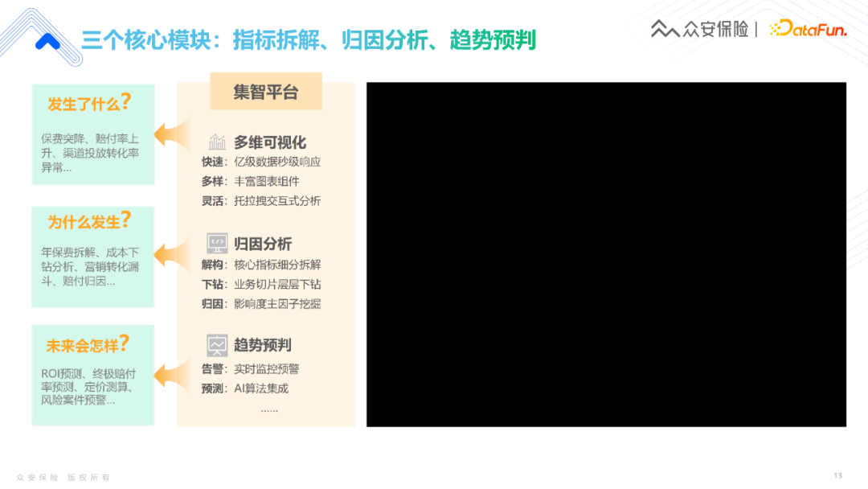
Task: Click the paragraph starting 年保费拆解
Action: point(90,266)
